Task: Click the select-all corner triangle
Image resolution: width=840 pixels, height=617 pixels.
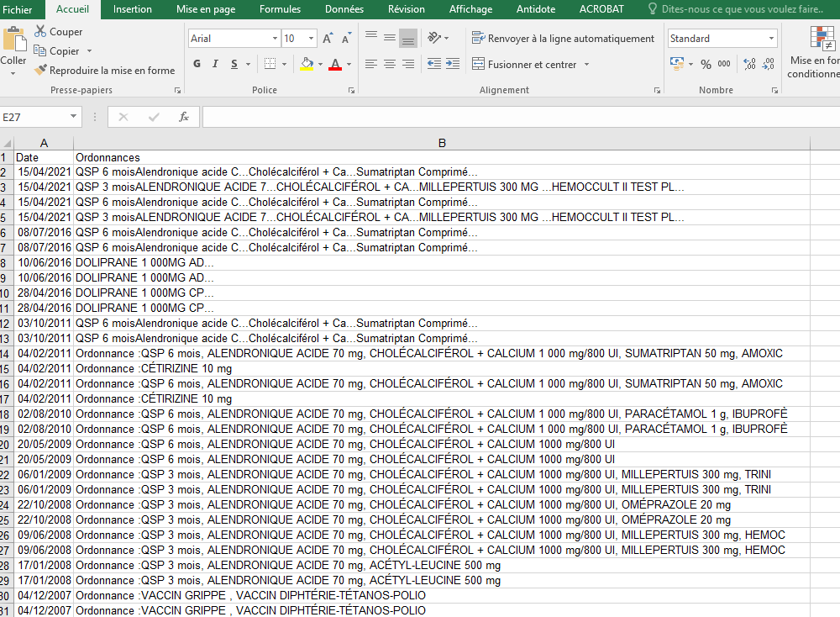Action: click(7, 143)
